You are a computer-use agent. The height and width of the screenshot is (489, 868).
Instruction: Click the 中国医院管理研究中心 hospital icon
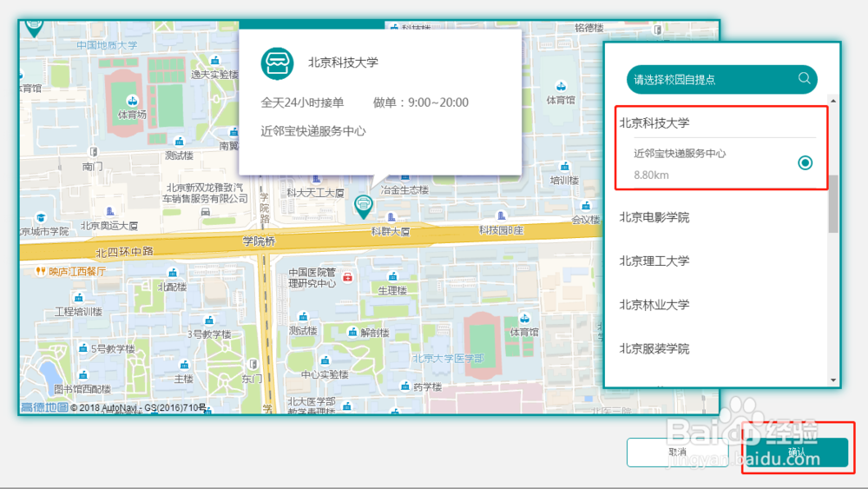pos(348,277)
